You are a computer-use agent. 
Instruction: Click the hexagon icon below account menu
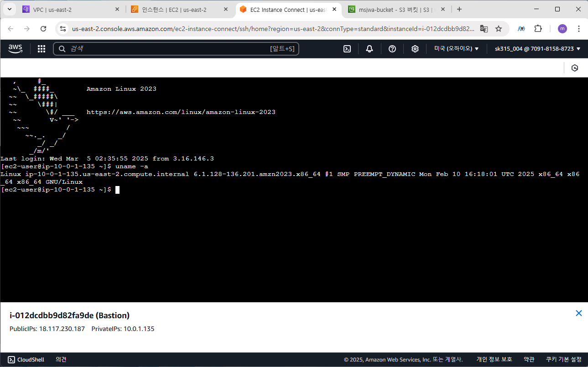tap(575, 68)
